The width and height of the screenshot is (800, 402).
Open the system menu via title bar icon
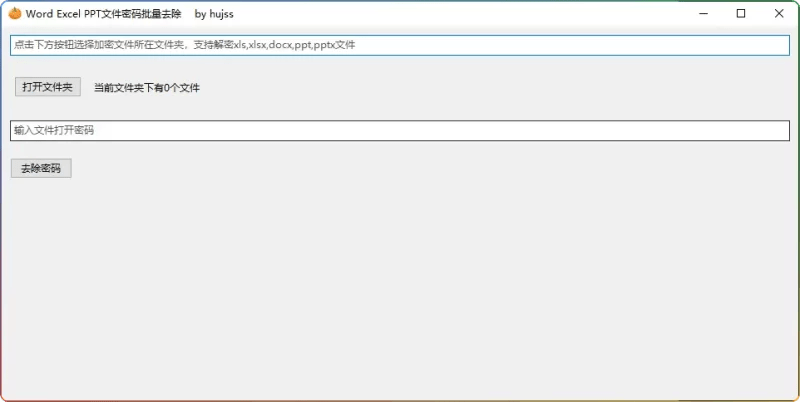pos(15,14)
